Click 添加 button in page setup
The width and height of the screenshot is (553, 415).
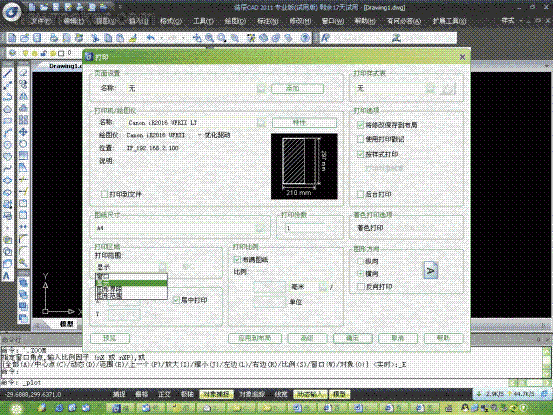(x=298, y=89)
